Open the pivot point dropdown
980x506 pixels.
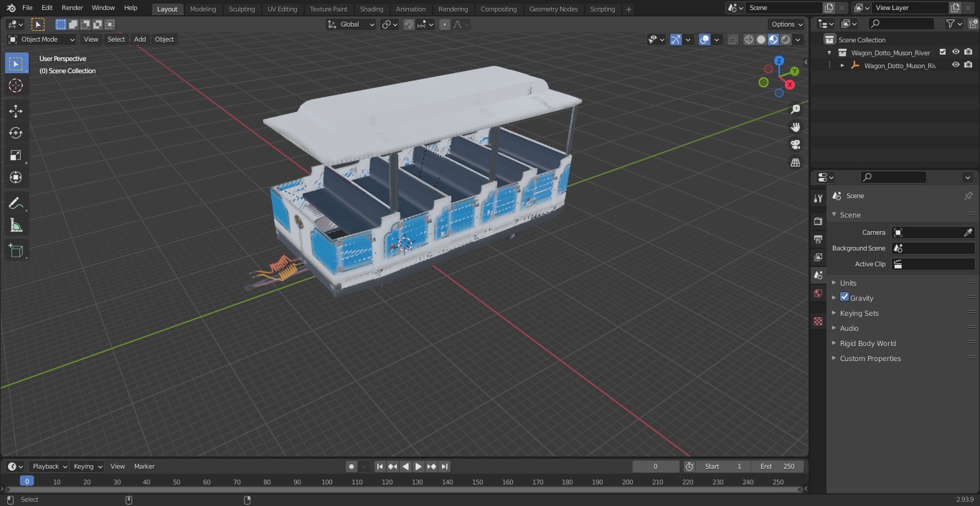click(x=390, y=24)
